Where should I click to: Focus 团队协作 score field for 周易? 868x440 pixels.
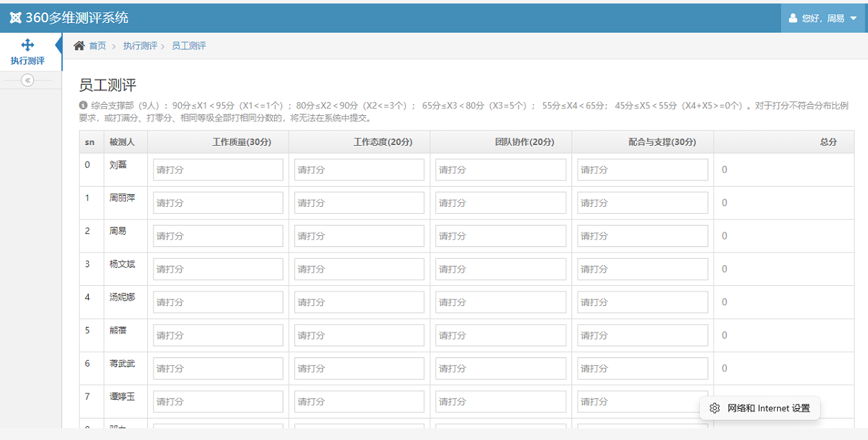click(x=501, y=236)
